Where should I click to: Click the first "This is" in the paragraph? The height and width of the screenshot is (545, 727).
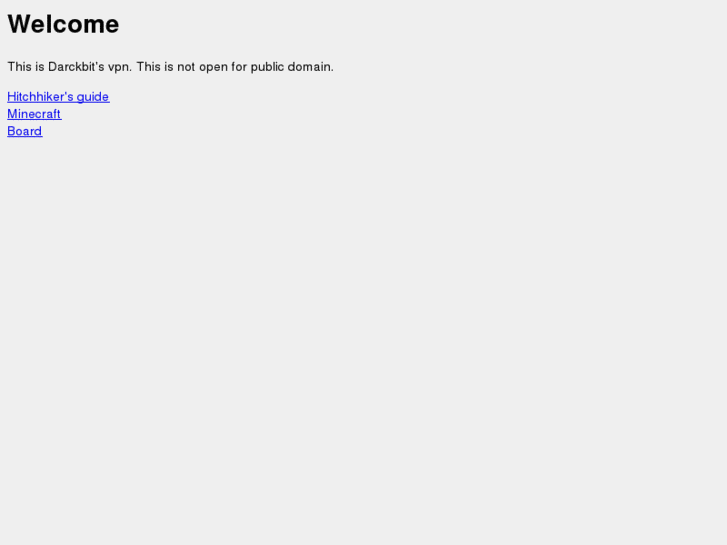(x=26, y=67)
